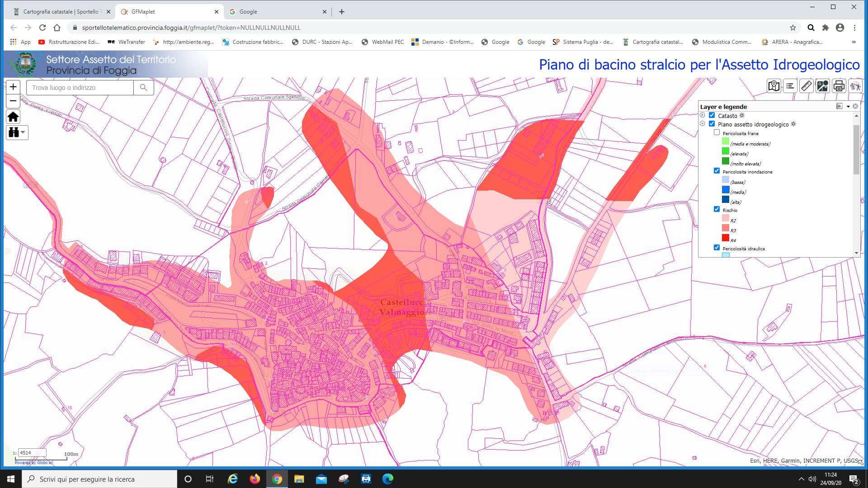This screenshot has width=868, height=488.
Task: Activate the ruler measurement tool
Action: tap(806, 86)
